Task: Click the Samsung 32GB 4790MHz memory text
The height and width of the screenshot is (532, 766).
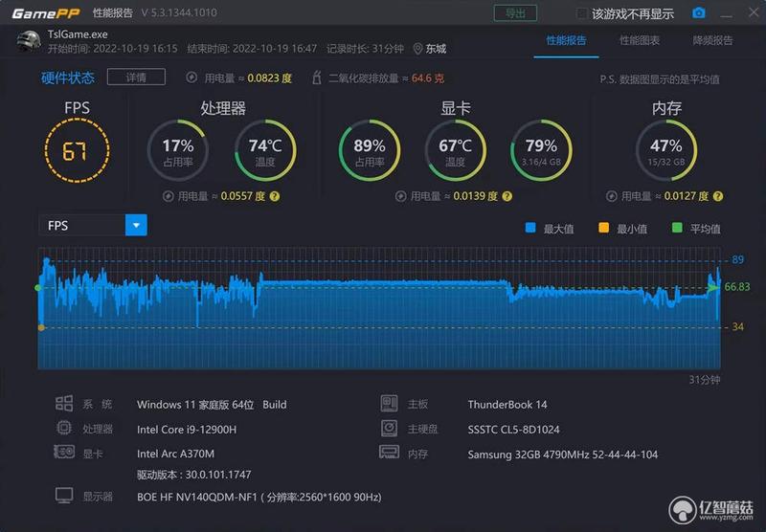Action: tap(563, 454)
